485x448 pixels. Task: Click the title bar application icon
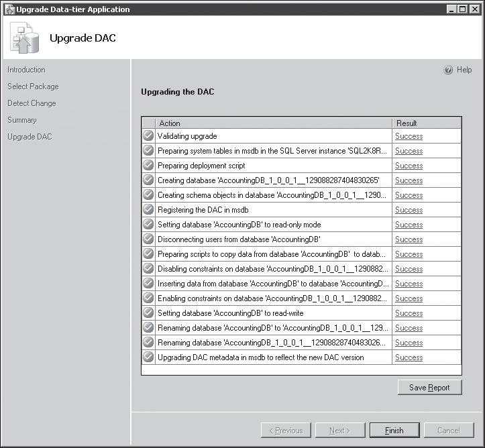[x=9, y=9]
